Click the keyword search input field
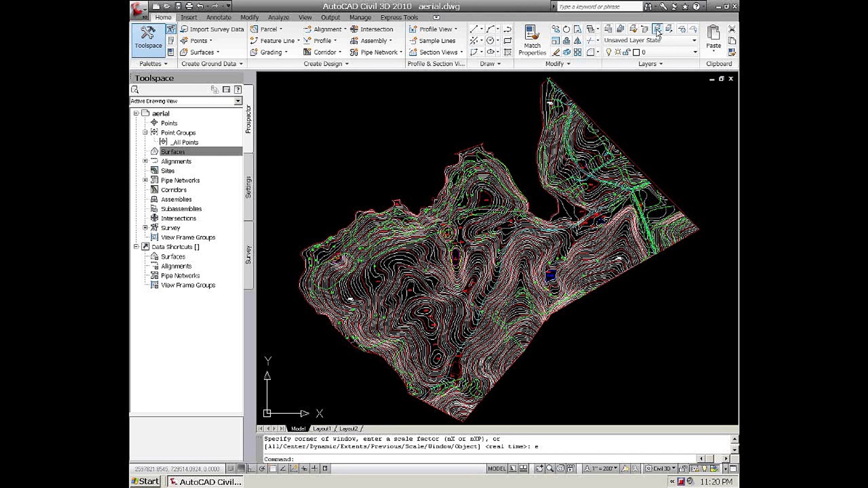 (x=598, y=7)
